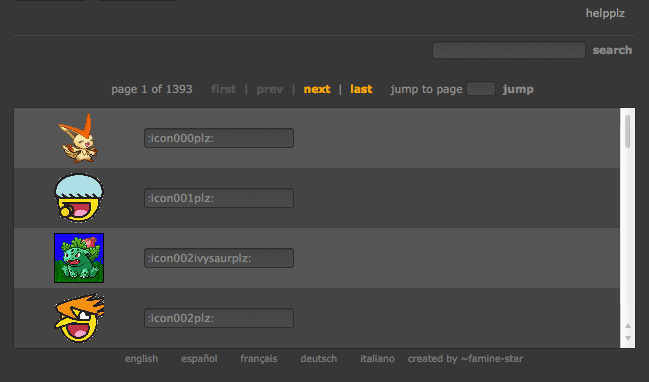This screenshot has height=382, width=649.
Task: Go to the next page
Action: click(317, 89)
